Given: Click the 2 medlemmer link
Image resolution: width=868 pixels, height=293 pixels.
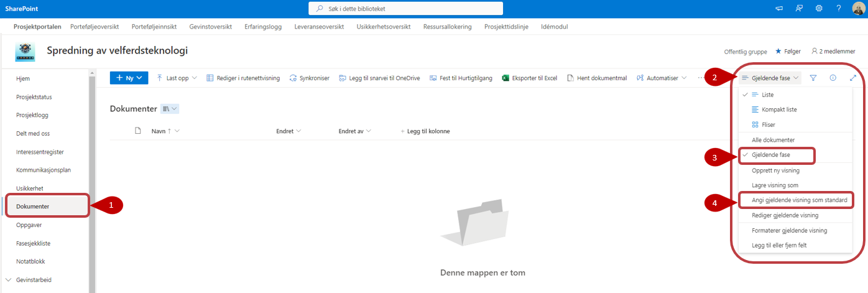Looking at the screenshot, I should coord(833,51).
